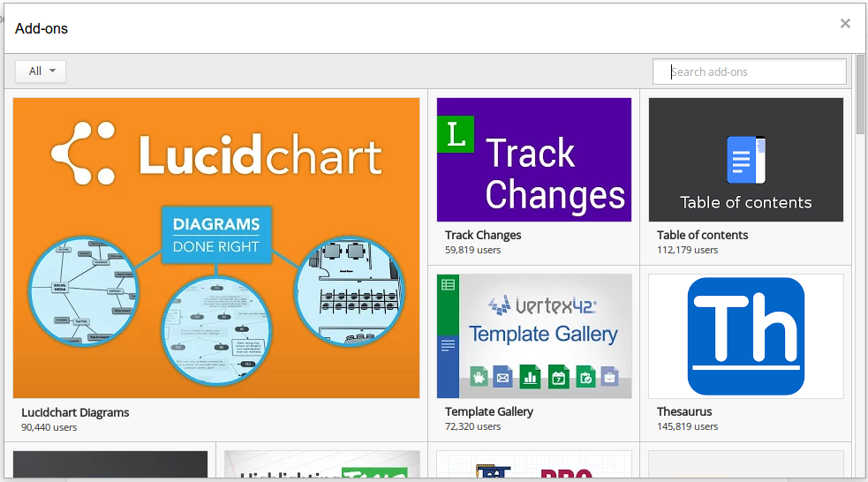Click the Search add-ons field
Image resolution: width=868 pixels, height=482 pixels.
pos(749,72)
